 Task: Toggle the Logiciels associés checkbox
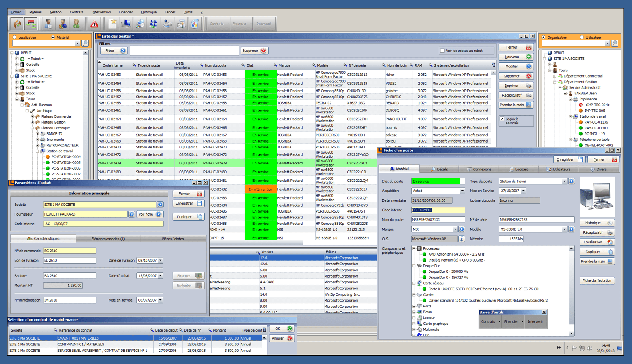pos(502,119)
